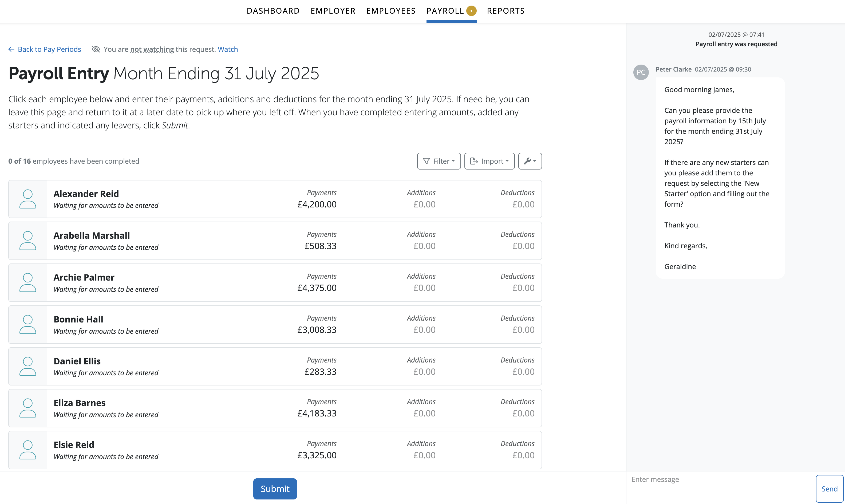This screenshot has width=845, height=504.
Task: Click the £4,183.33 payments amount
Action: [x=317, y=413]
